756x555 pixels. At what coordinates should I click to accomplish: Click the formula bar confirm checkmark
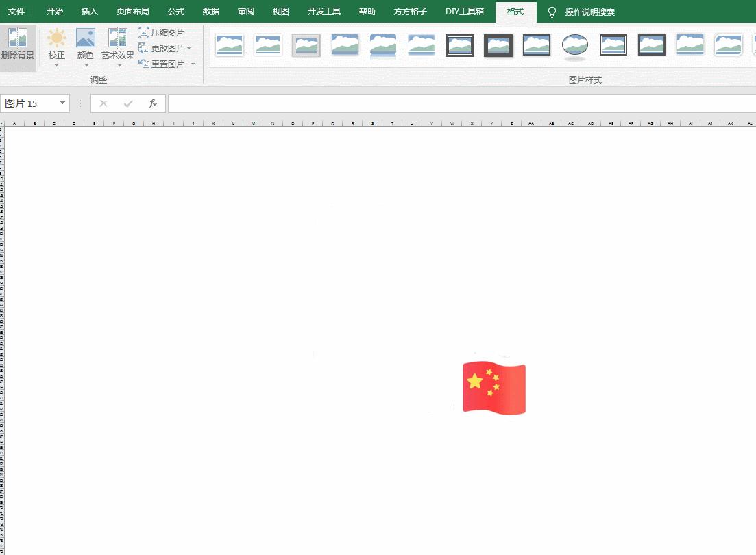coord(128,103)
